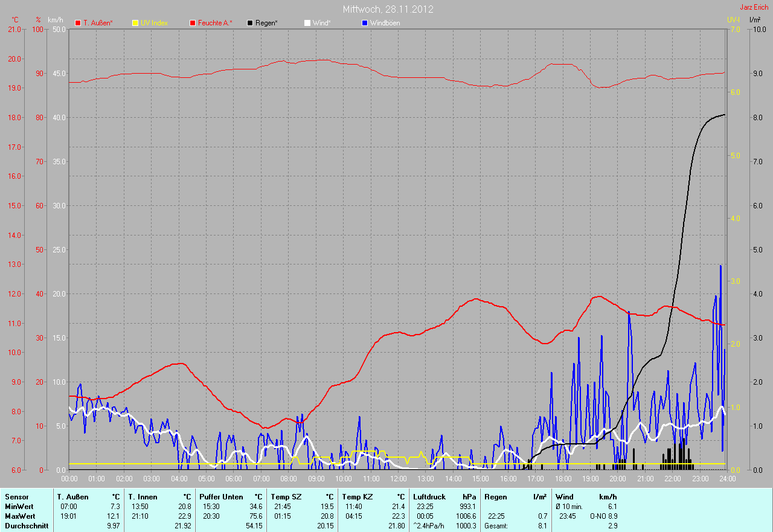Click the MaxWert row label
773x532 pixels.
click(x=20, y=516)
